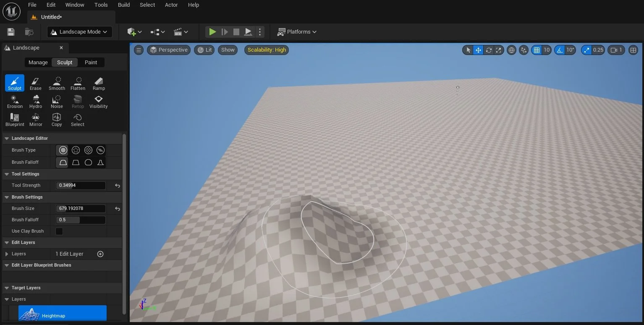Switch to the Paint tab

coord(91,63)
